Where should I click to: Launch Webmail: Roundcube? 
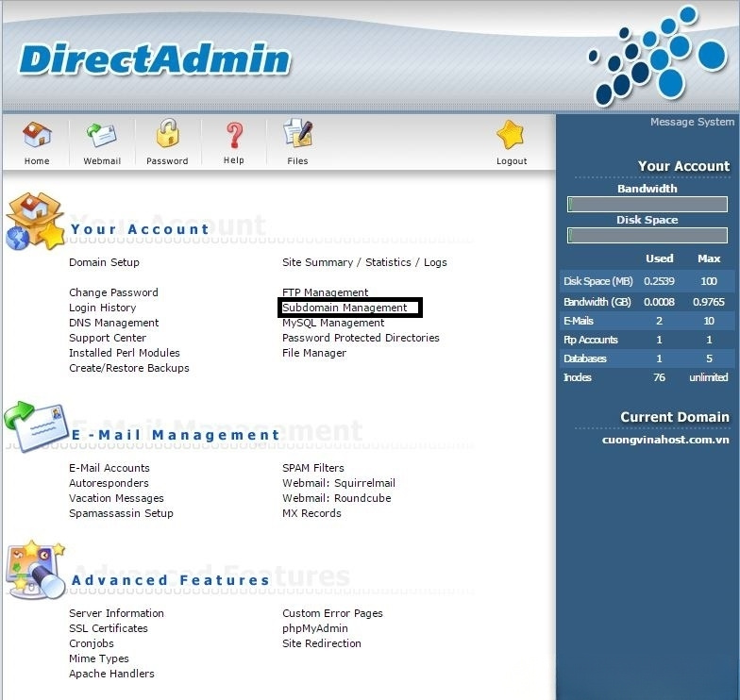click(336, 498)
